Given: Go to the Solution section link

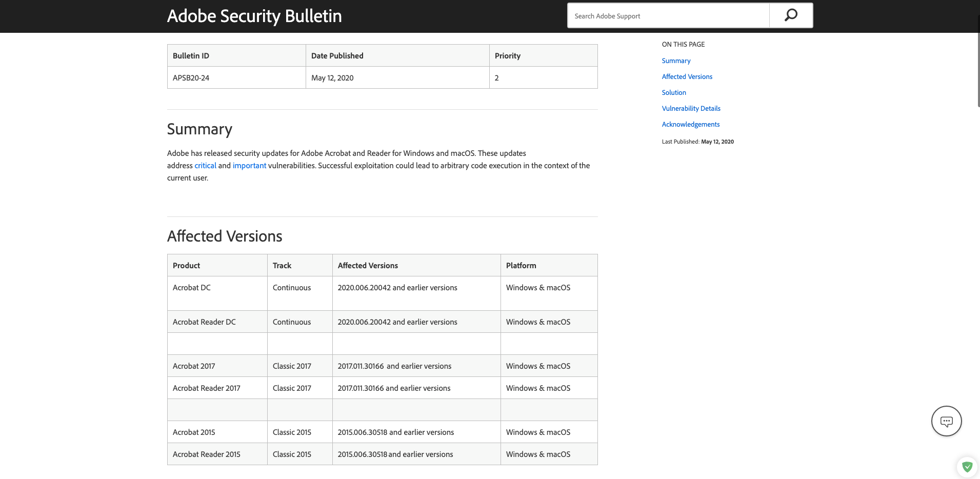Looking at the screenshot, I should [x=674, y=92].
